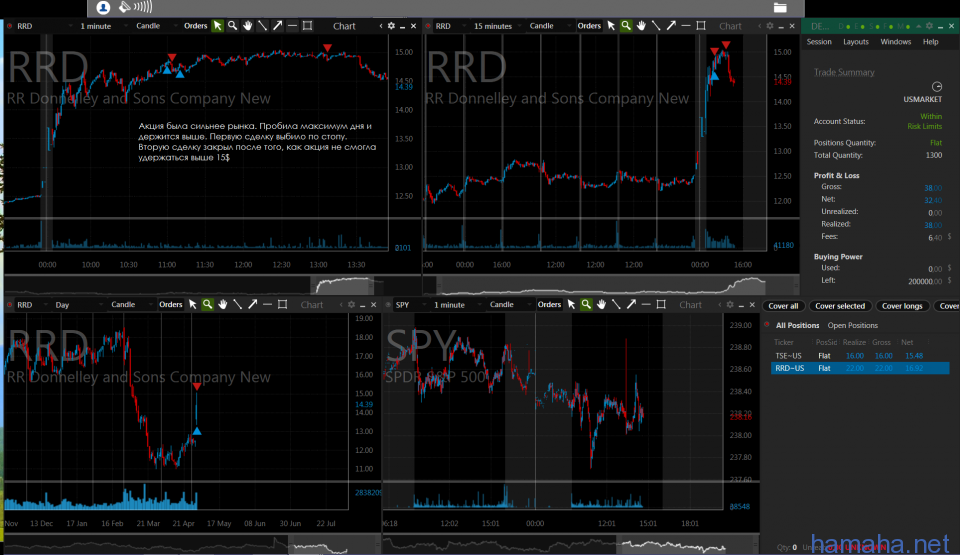Select the hand tool in the RRD 15 minutes chart

641,26
